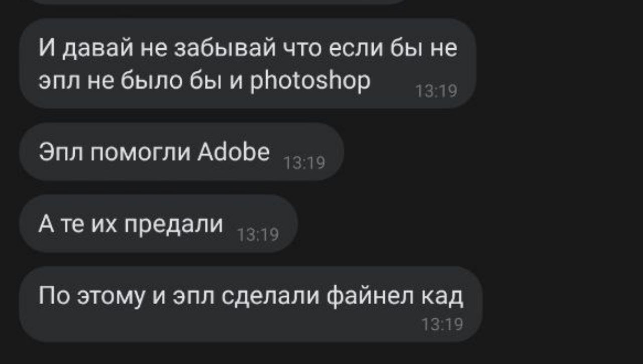
Task: Select the message mentioning photoshop
Action: pyautogui.click(x=247, y=64)
